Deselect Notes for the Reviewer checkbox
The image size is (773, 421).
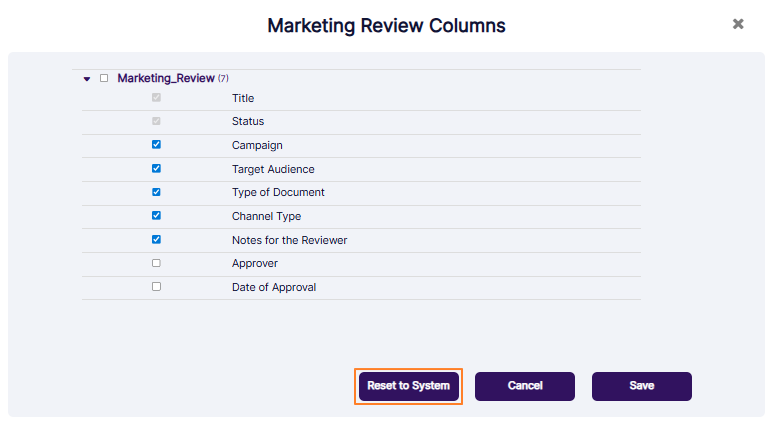[156, 239]
